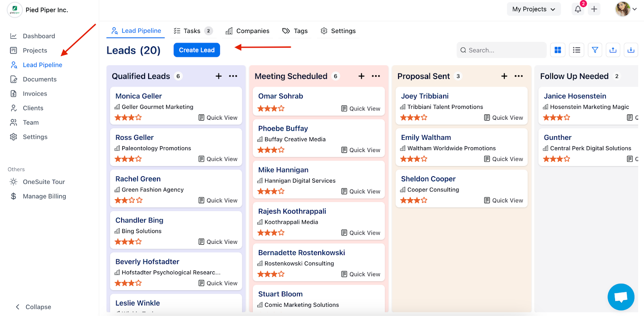Image resolution: width=644 pixels, height=316 pixels.
Task: Add a lead to Qualified Leads column
Action: [x=219, y=76]
